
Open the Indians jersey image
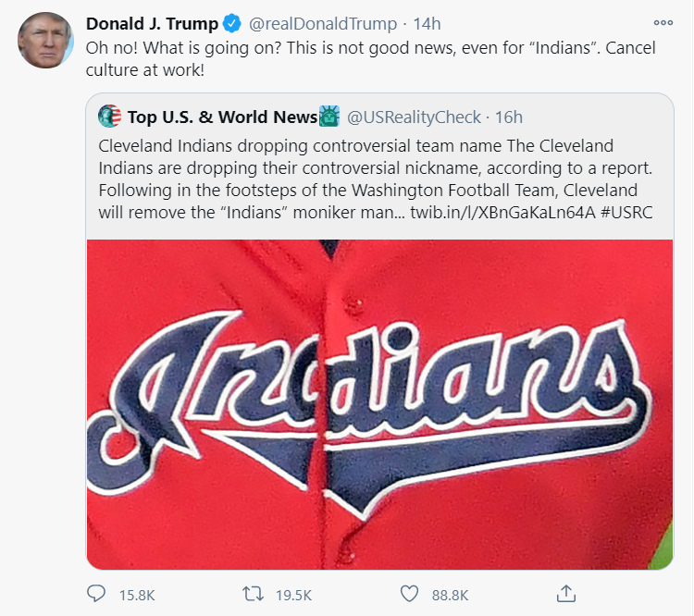pos(379,404)
